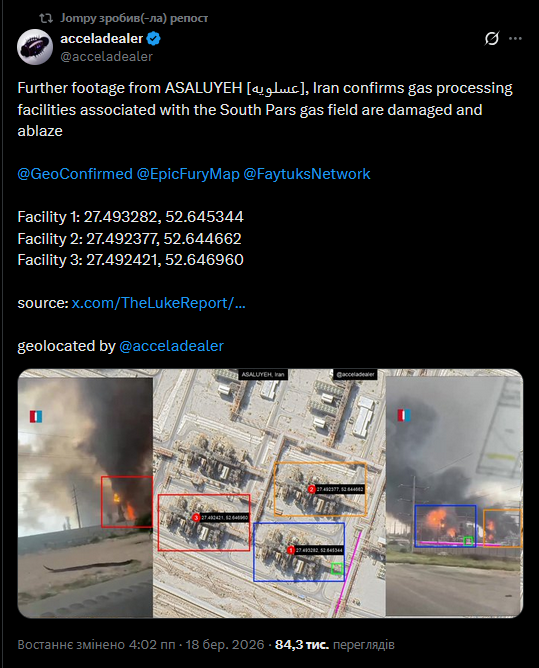Click the green square on the satellite map
The height and width of the screenshot is (668, 539).
point(337,569)
